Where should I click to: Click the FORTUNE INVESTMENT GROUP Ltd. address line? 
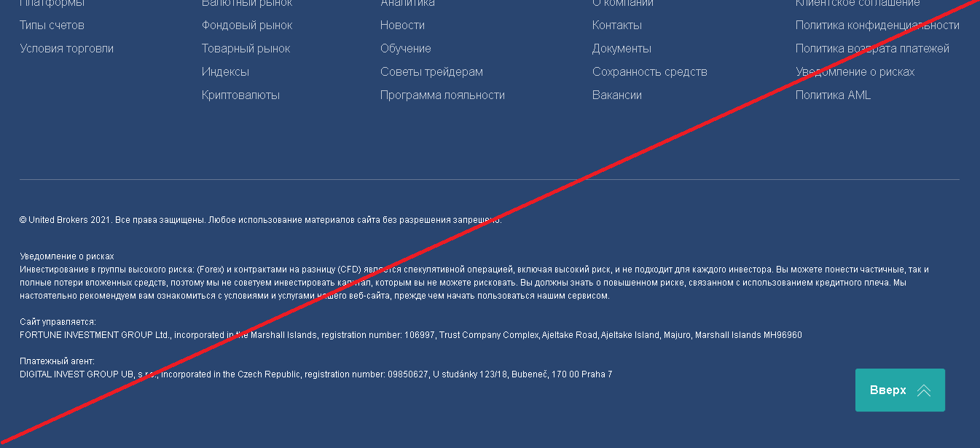tap(411, 335)
